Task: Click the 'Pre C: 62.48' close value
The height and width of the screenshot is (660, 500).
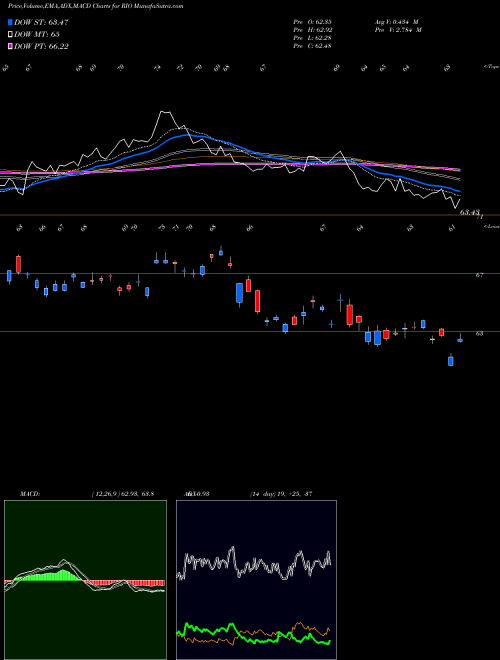Action: (312, 46)
